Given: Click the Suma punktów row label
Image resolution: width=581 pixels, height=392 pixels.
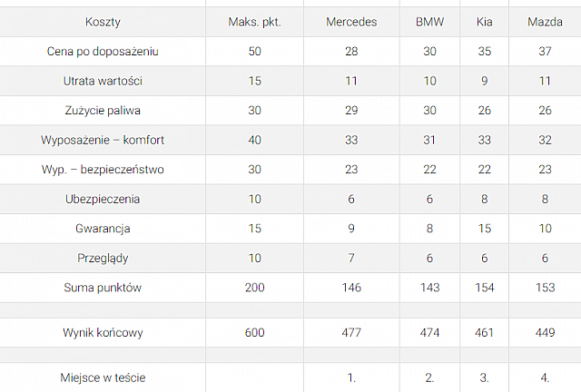Looking at the screenshot, I should coord(103,288).
